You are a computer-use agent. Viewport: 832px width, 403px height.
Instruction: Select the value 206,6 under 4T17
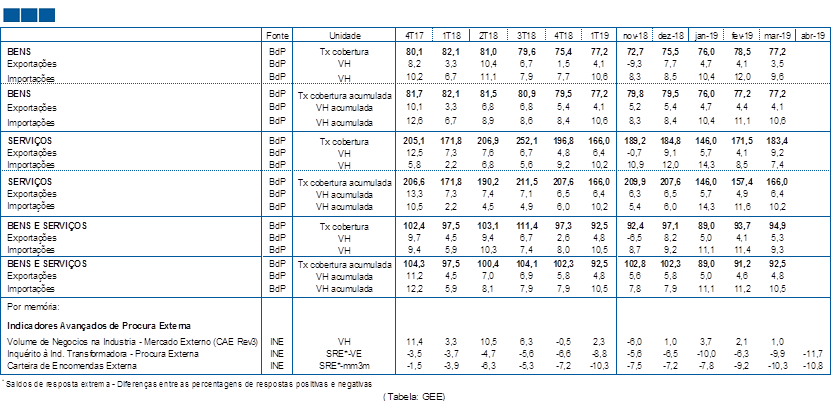coord(413,182)
